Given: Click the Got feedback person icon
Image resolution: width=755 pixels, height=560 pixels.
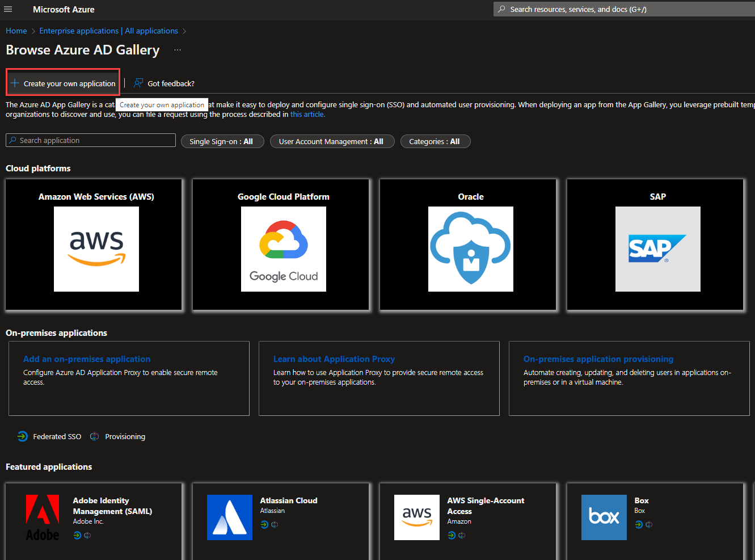Looking at the screenshot, I should click(138, 83).
